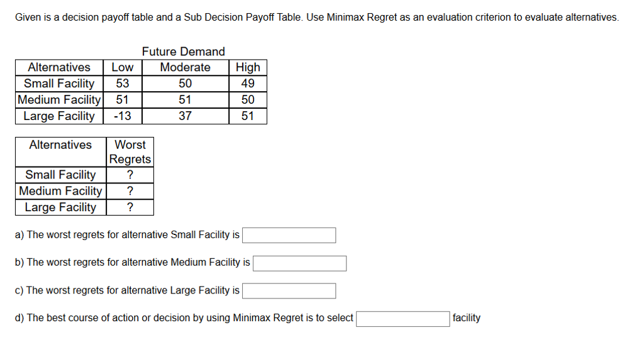This screenshot has width=644, height=345.
Task: Click the Small Facility High payoff 49
Action: click(x=248, y=84)
